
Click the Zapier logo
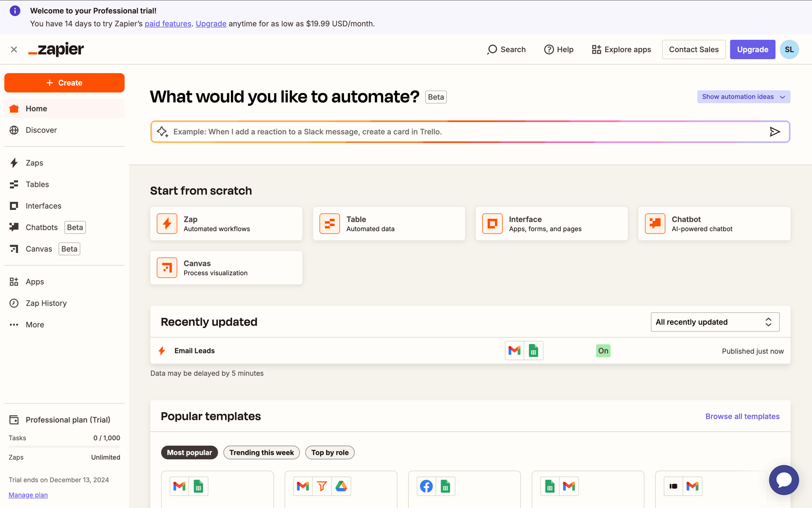56,50
